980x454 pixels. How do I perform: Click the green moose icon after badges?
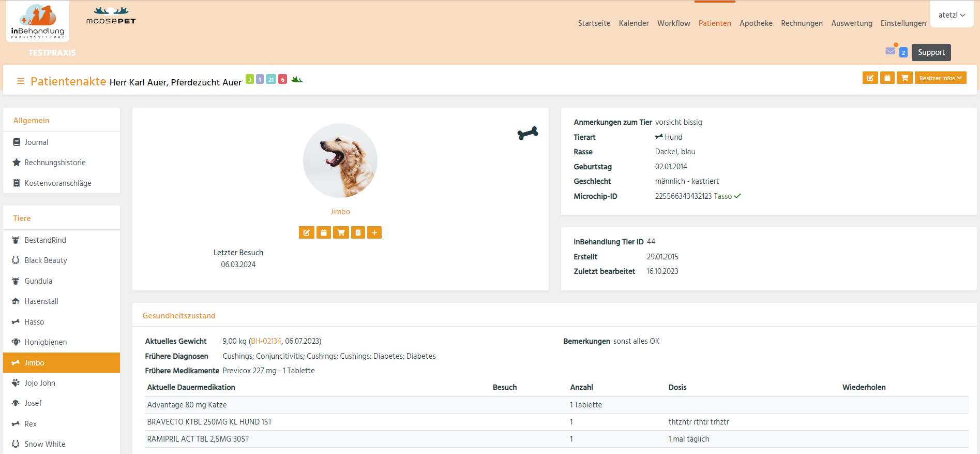pyautogui.click(x=297, y=79)
